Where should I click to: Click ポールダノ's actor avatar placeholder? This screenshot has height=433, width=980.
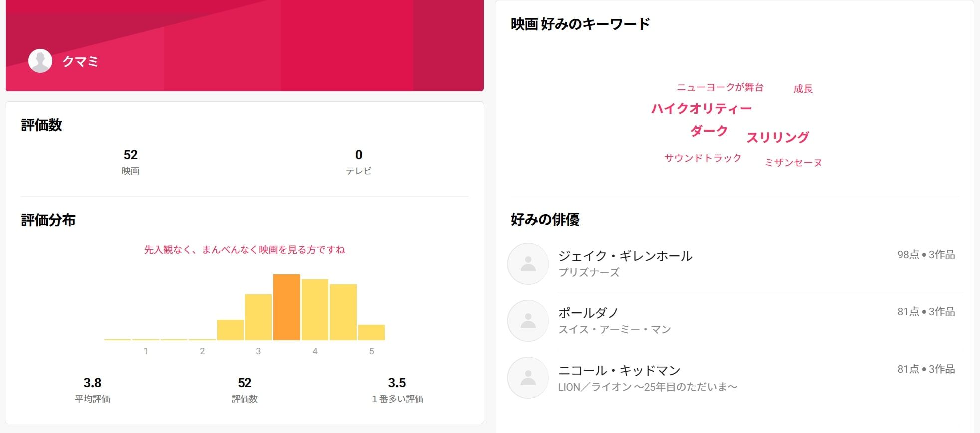[528, 321]
